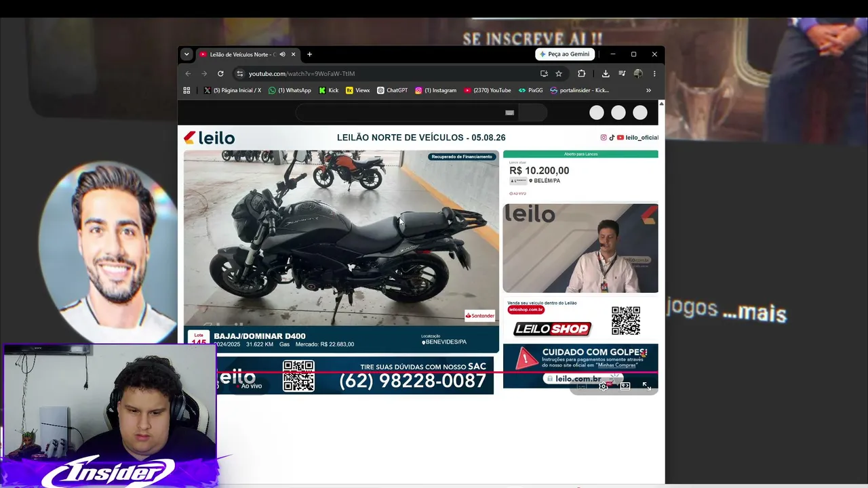This screenshot has height=488, width=868.
Task: Open the Instagram bookmark
Action: (x=436, y=90)
